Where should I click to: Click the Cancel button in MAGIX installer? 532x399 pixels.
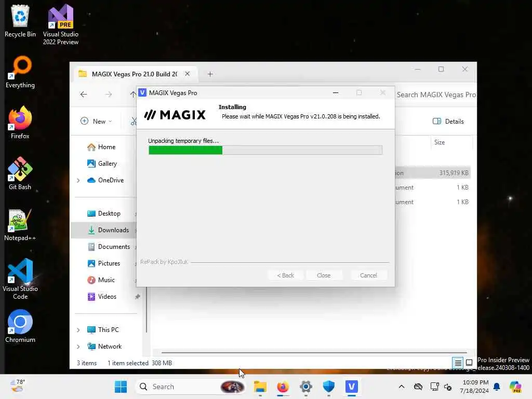(x=368, y=275)
